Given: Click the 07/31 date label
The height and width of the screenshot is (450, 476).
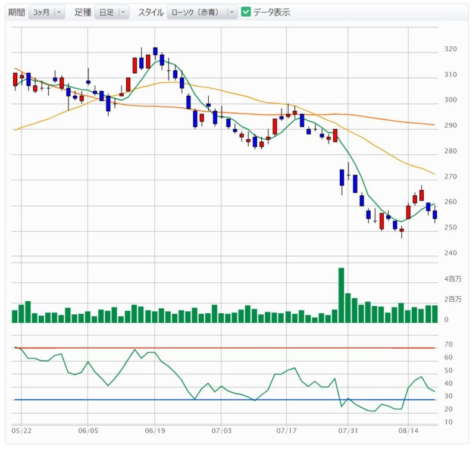Looking at the screenshot, I should [x=348, y=431].
